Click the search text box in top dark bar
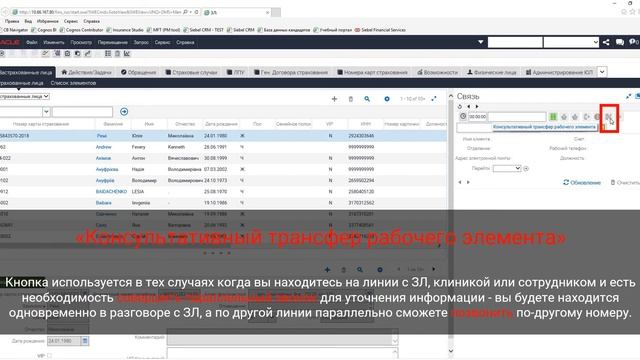 click(515, 42)
